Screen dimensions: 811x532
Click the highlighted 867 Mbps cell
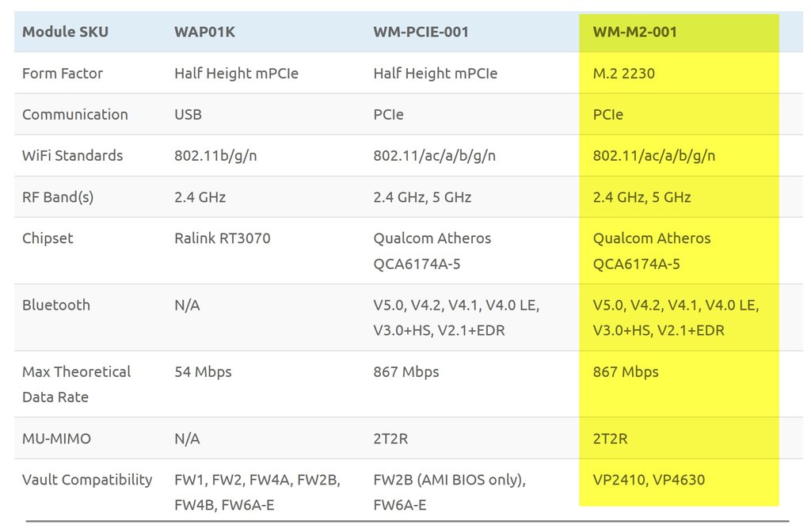(626, 372)
